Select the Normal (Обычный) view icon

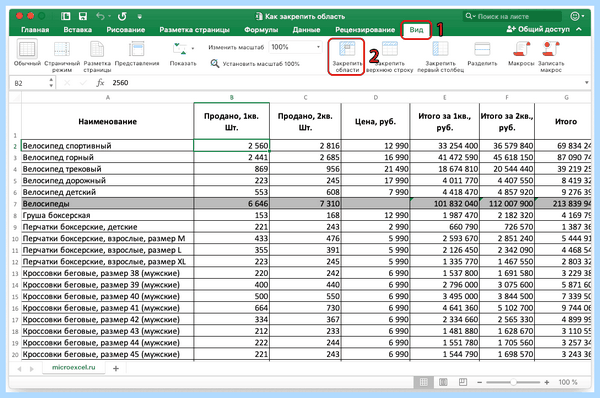[x=27, y=50]
